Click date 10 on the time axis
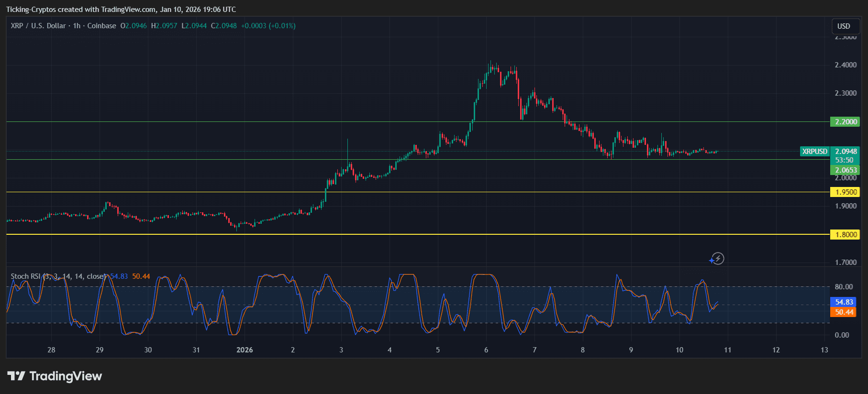The image size is (868, 394). (x=679, y=350)
